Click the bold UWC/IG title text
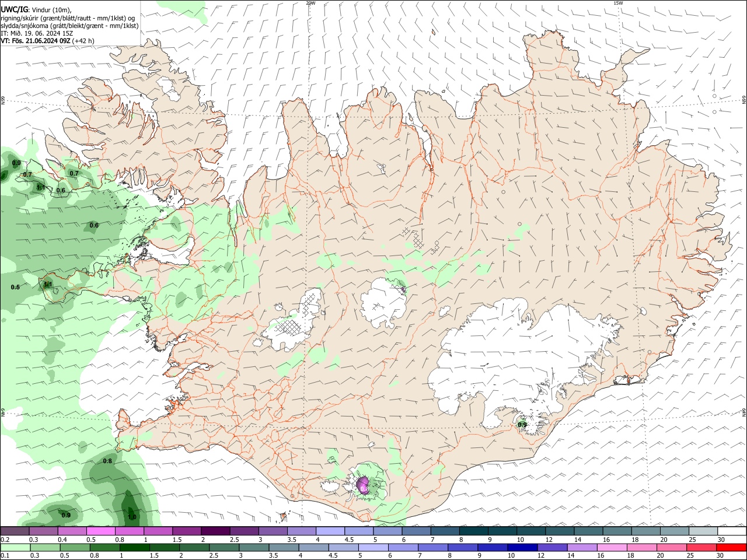The image size is (747, 560). [14, 10]
